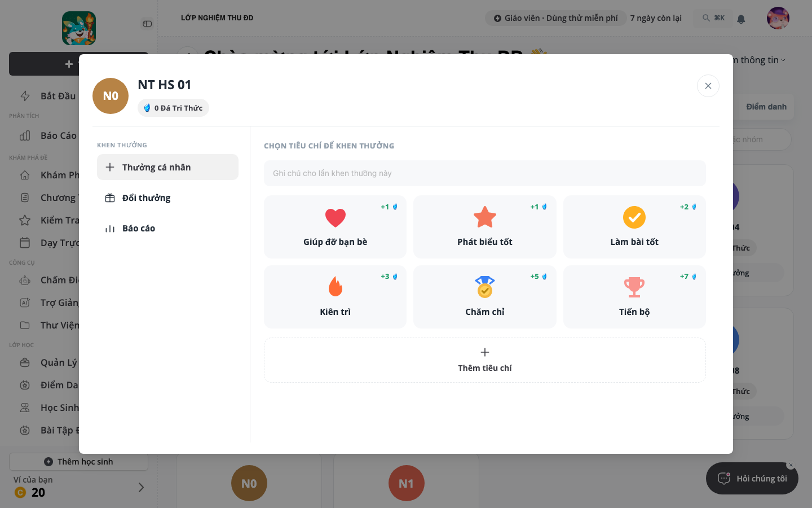Close the NT HS 01 reward dialog
This screenshot has width=812, height=508.
[708, 86]
